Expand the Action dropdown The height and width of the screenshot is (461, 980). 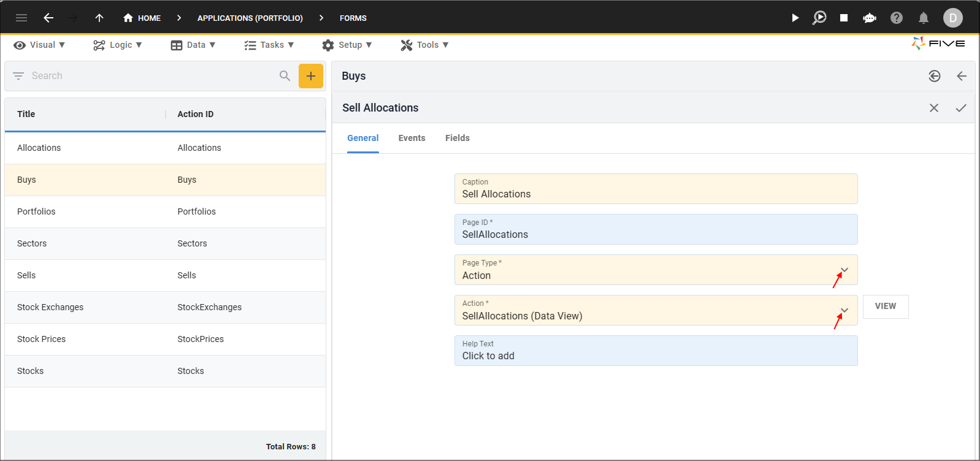pos(844,310)
